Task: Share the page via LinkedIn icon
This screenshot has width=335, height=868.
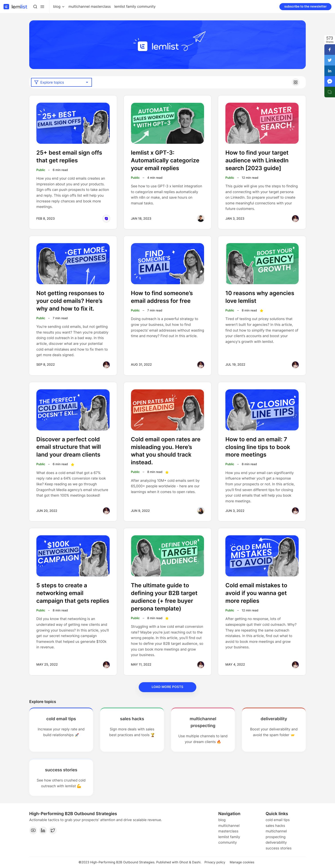Action: point(330,71)
